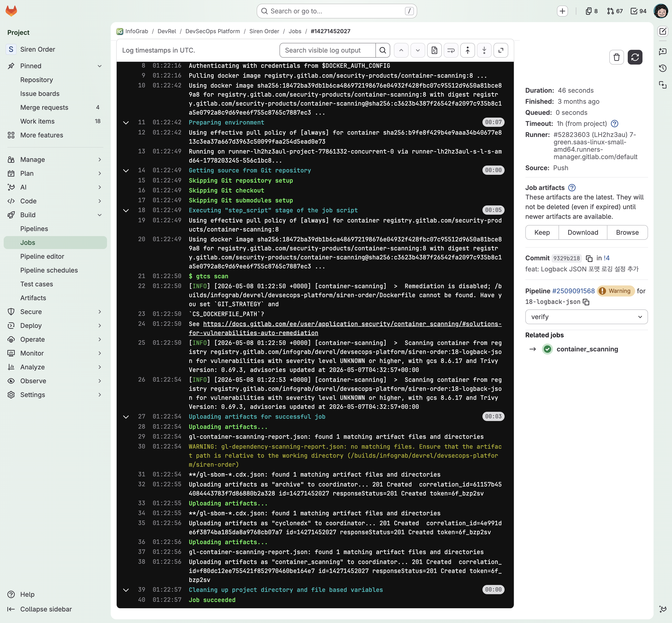Go to previous search result arrow
The image size is (672, 623).
coord(401,50)
